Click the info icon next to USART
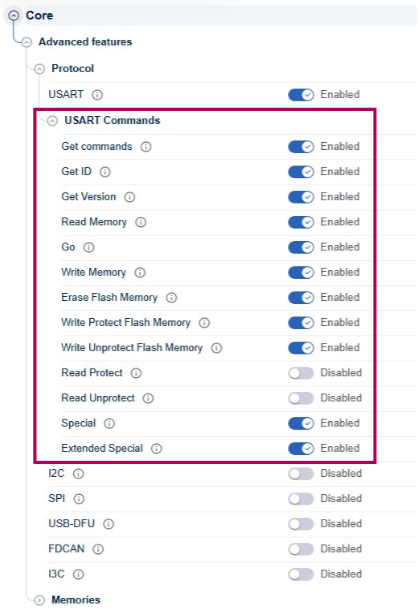Viewport: 420px width, 612px height. click(x=97, y=95)
